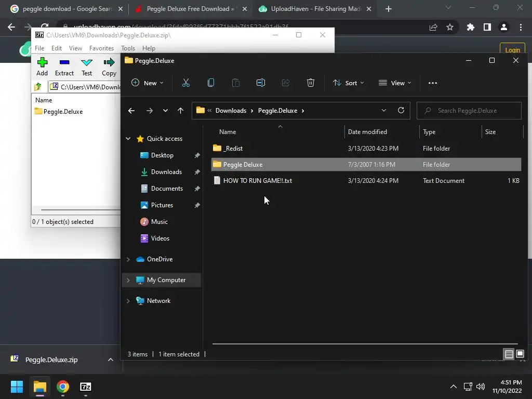Click the Size column header
This screenshot has height=399, width=532.
click(490, 131)
